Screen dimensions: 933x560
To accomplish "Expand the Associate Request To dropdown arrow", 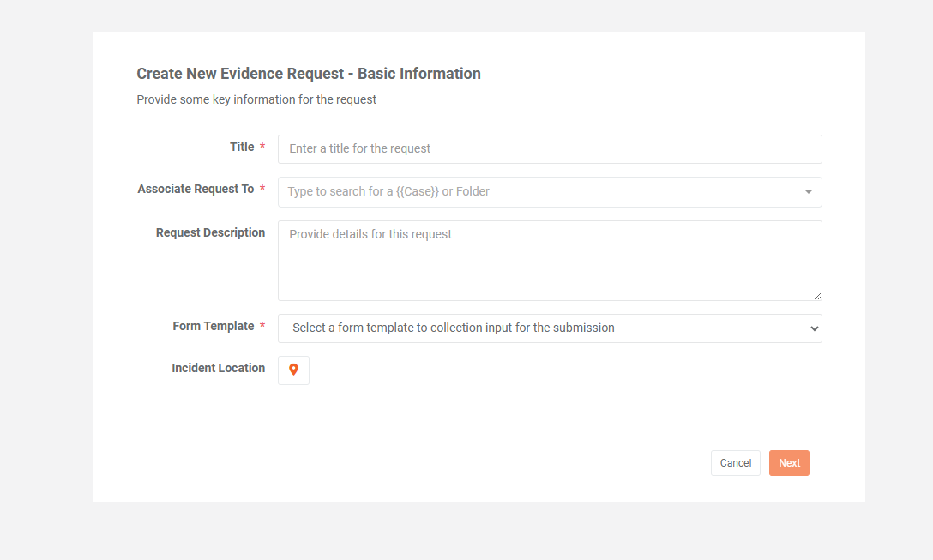I will [x=807, y=192].
